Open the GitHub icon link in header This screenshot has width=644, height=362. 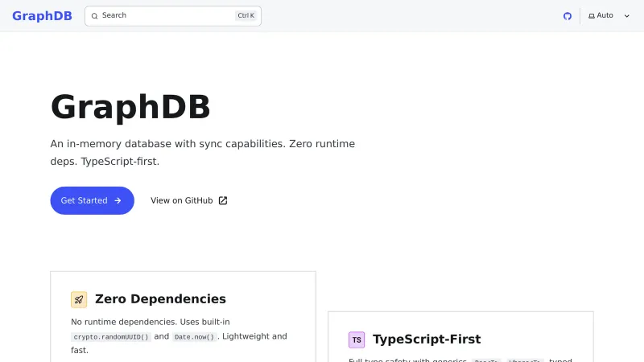coord(568,15)
